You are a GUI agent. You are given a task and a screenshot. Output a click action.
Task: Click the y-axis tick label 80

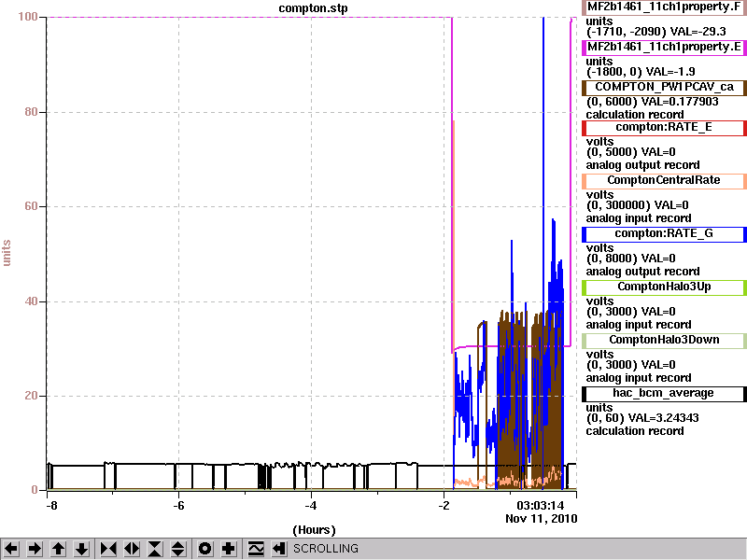pos(31,112)
